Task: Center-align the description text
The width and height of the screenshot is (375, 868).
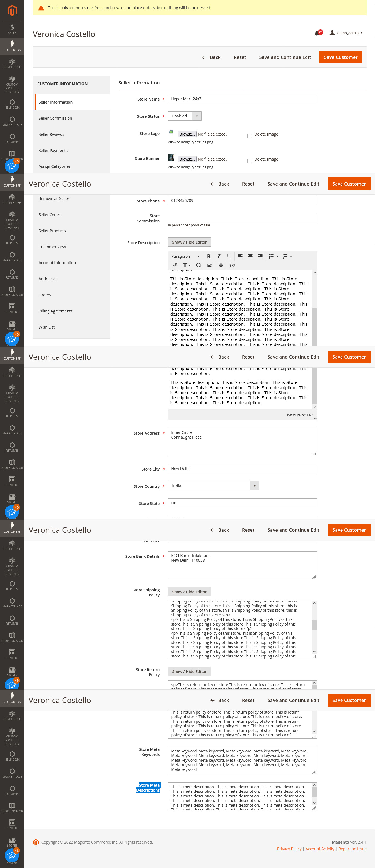Action: 250,256
